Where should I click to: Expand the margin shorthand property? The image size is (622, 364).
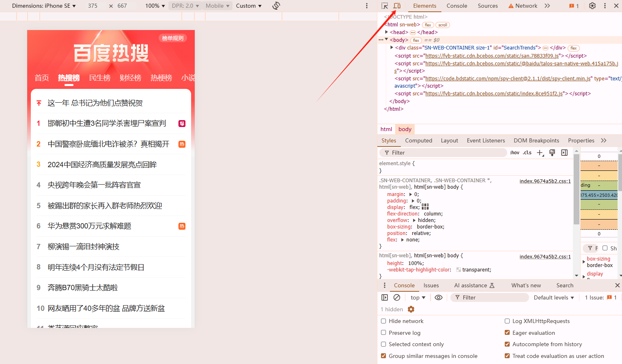411,194
